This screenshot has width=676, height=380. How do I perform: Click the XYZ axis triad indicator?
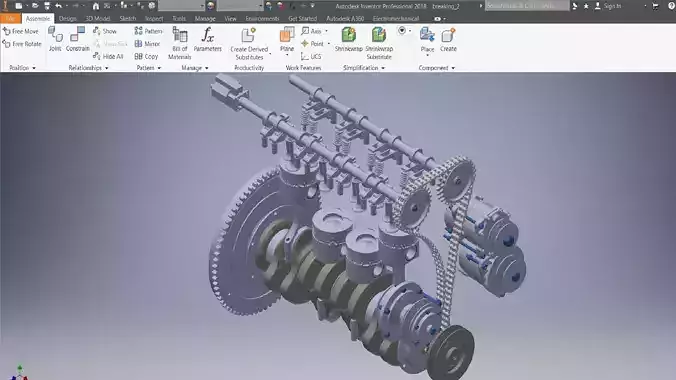(19, 373)
